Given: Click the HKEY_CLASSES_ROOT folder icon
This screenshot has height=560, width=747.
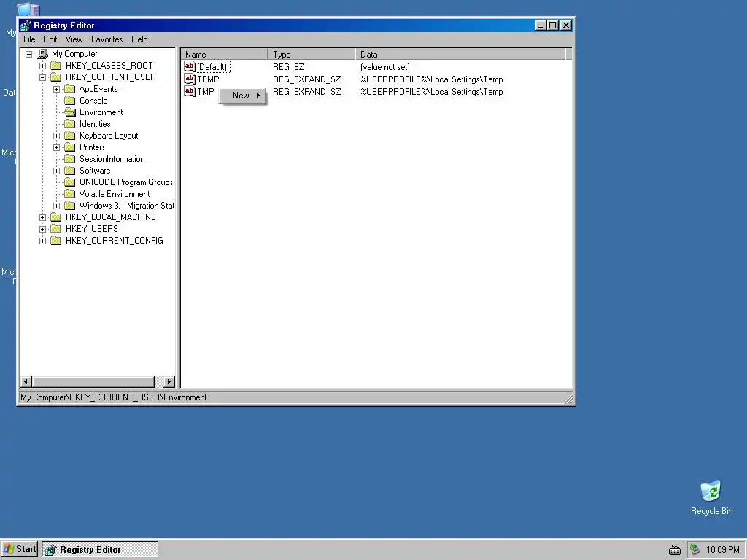Looking at the screenshot, I should (55, 65).
